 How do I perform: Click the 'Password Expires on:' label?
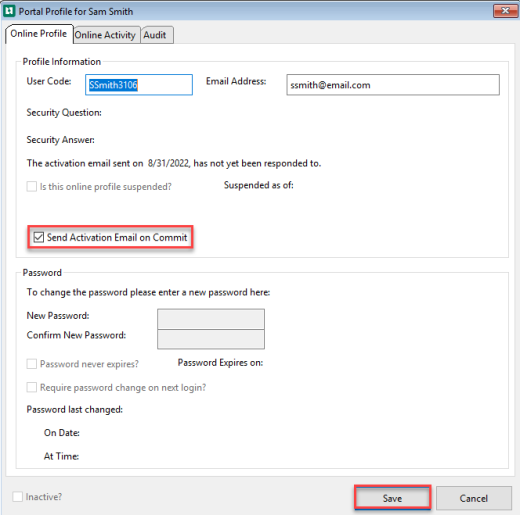tap(220, 363)
